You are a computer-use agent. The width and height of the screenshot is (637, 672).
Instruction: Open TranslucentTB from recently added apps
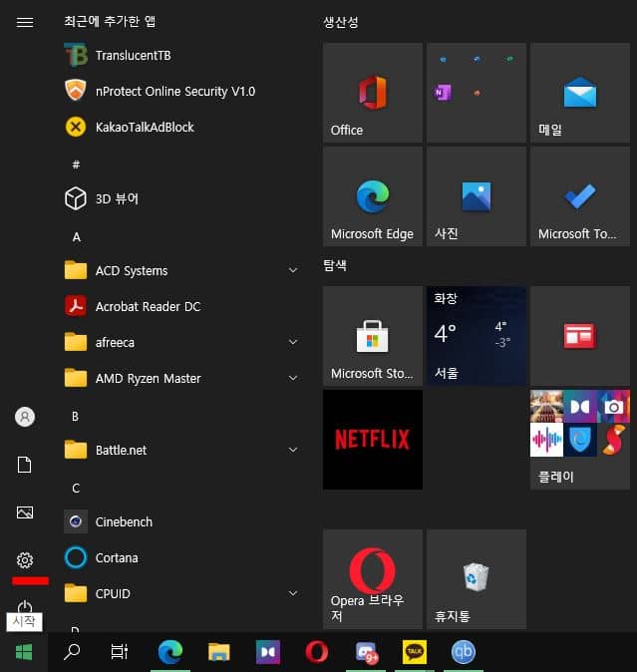[179, 55]
